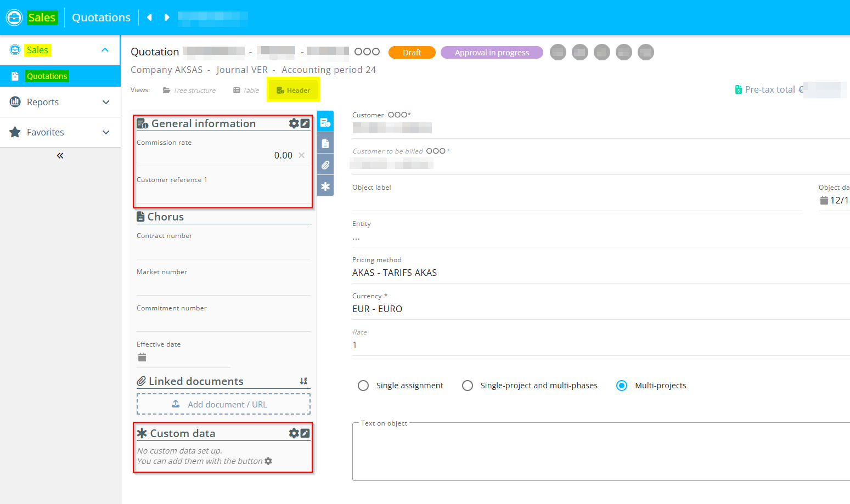Click the sort icon in Linked documents
The image size is (850, 504).
303,381
